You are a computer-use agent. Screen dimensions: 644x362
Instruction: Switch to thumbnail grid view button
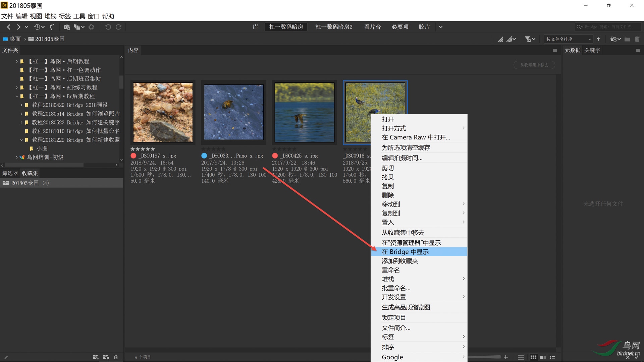[533, 357]
